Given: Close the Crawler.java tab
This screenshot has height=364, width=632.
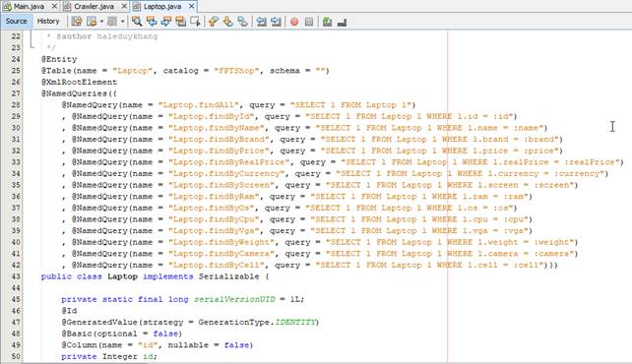Looking at the screenshot, I should coord(124,7).
